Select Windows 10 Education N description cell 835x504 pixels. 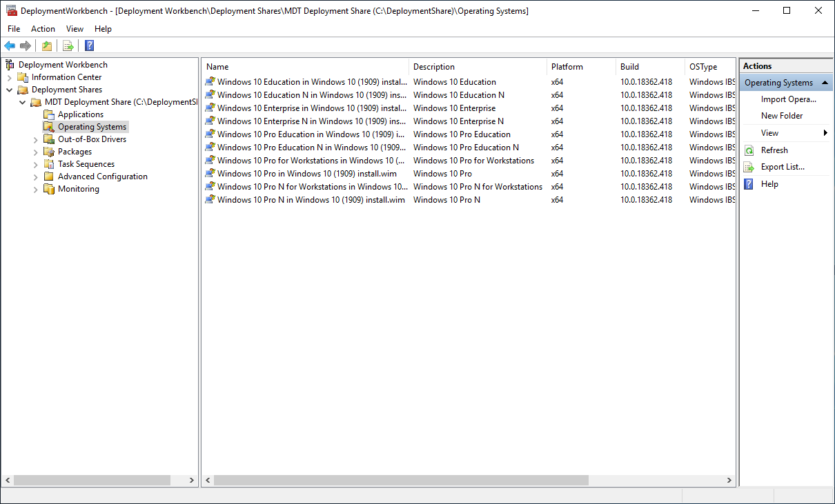pyautogui.click(x=459, y=94)
